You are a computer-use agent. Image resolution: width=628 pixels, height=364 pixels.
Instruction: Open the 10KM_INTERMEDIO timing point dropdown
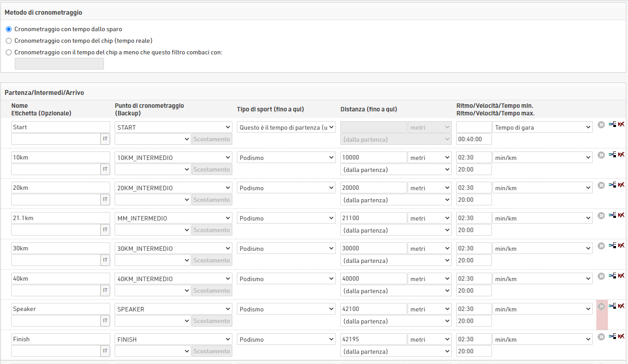(174, 157)
